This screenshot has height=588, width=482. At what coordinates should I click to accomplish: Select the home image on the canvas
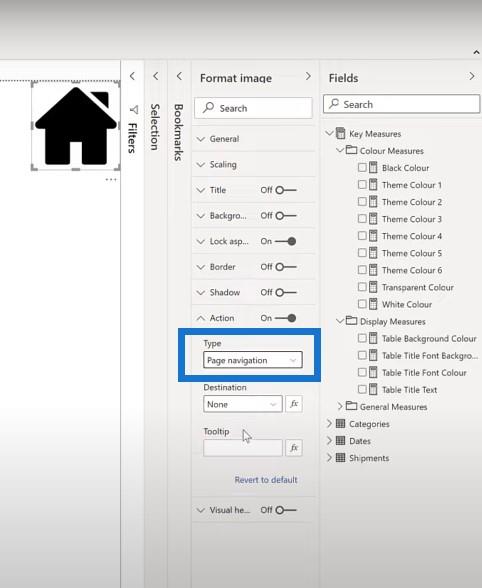point(76,126)
